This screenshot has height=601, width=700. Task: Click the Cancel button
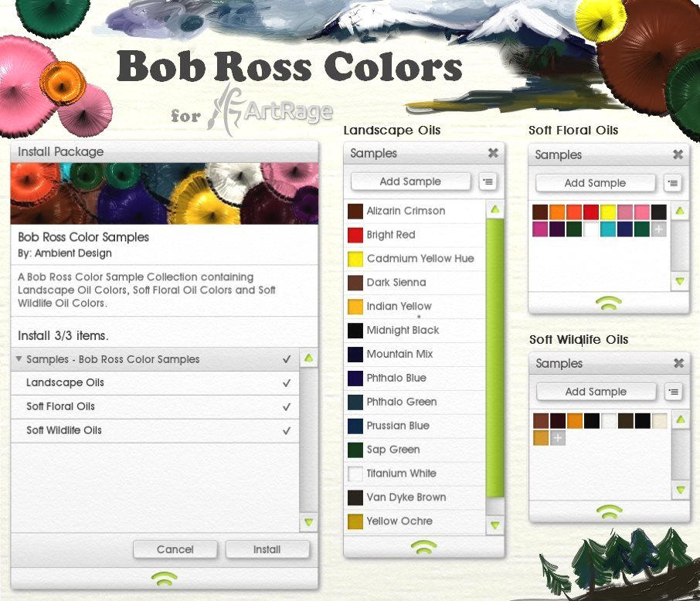pos(175,549)
